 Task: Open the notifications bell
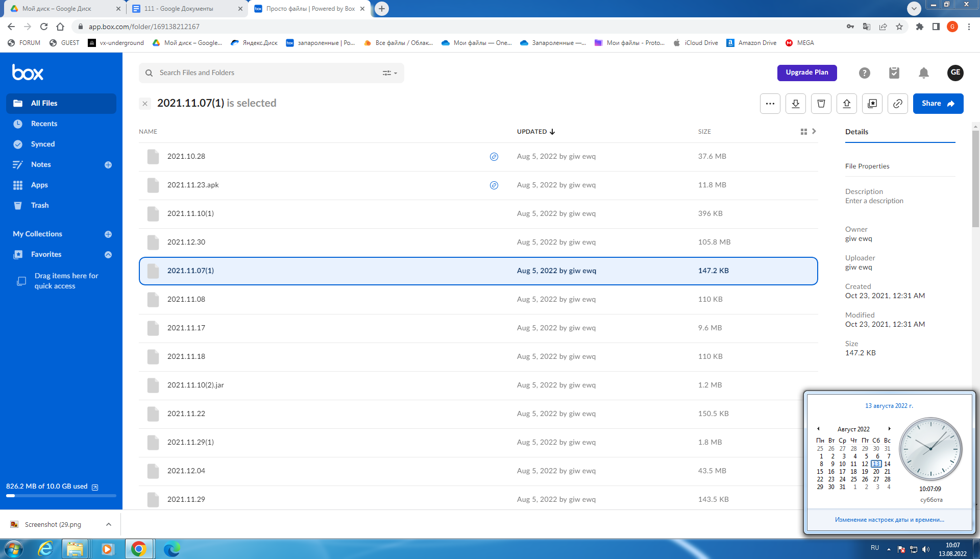(x=923, y=73)
